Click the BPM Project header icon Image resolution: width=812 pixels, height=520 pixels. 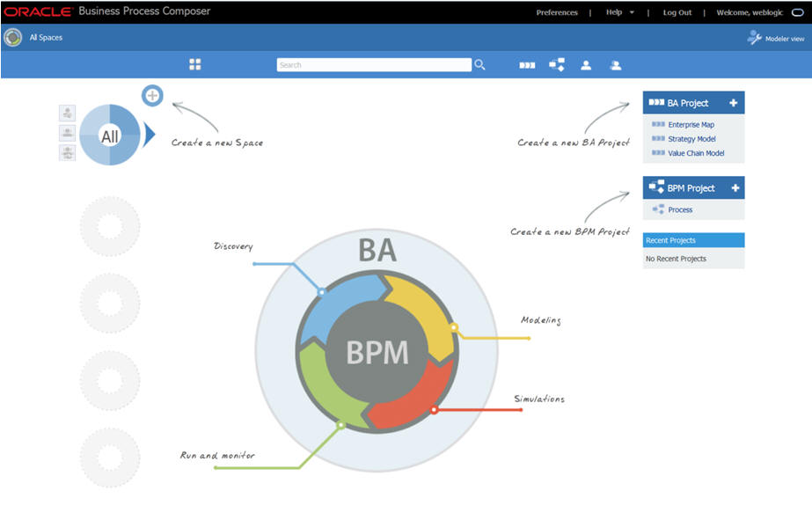[656, 187]
